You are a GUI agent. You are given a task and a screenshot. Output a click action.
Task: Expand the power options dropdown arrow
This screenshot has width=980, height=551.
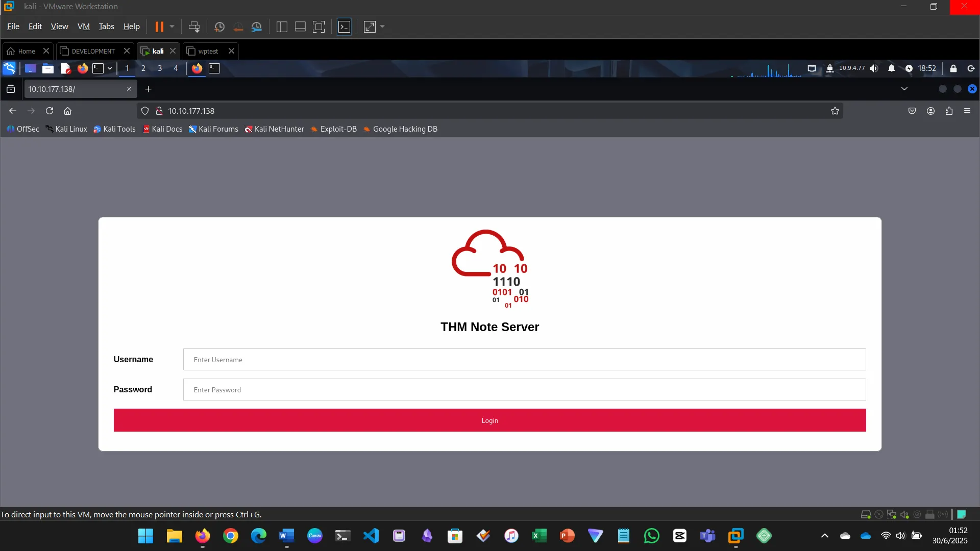tap(172, 27)
